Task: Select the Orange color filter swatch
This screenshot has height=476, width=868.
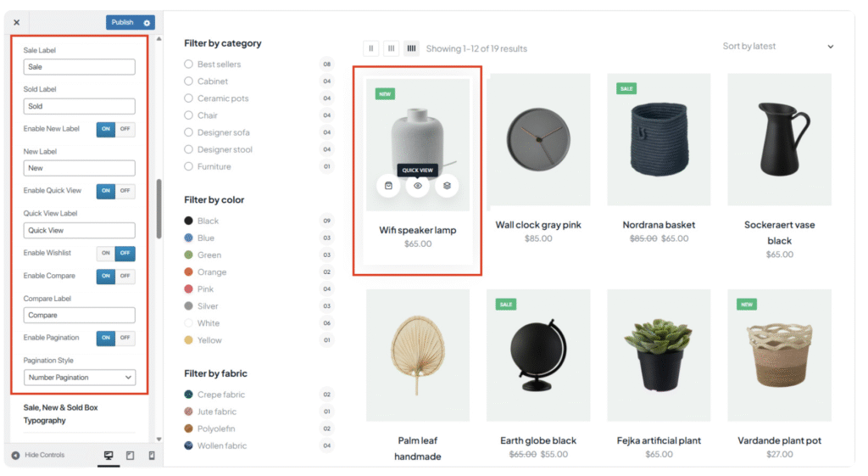Action: coord(189,272)
